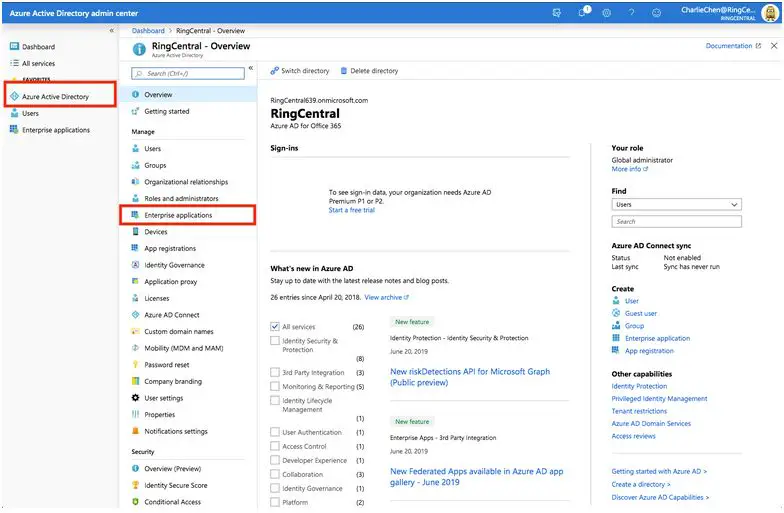The width and height of the screenshot is (784, 513).
Task: Check the Access Control checkbox
Action: [274, 446]
